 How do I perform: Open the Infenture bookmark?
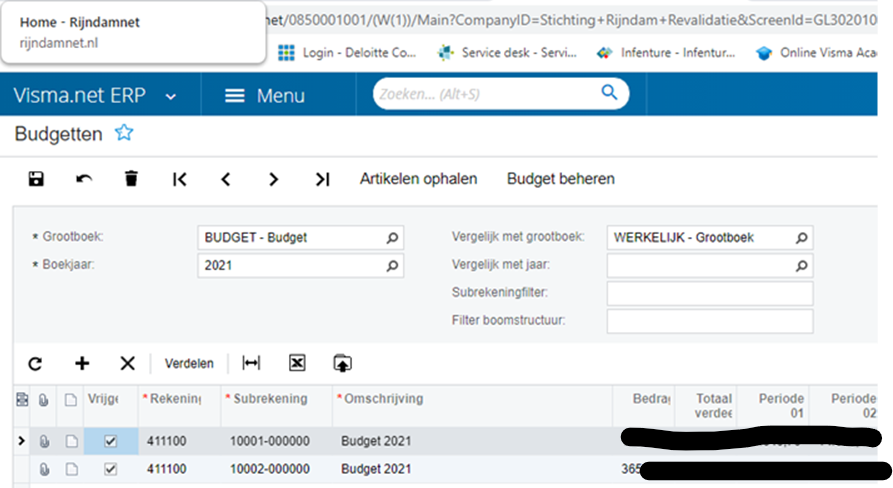point(666,53)
